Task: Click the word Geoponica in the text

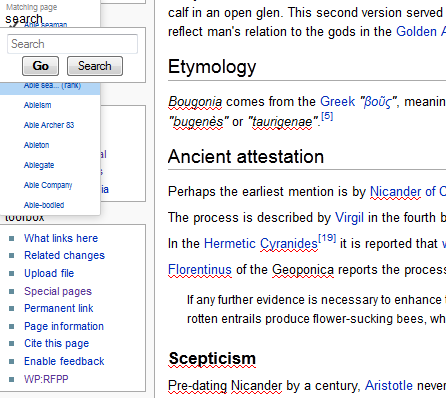Action: [303, 270]
